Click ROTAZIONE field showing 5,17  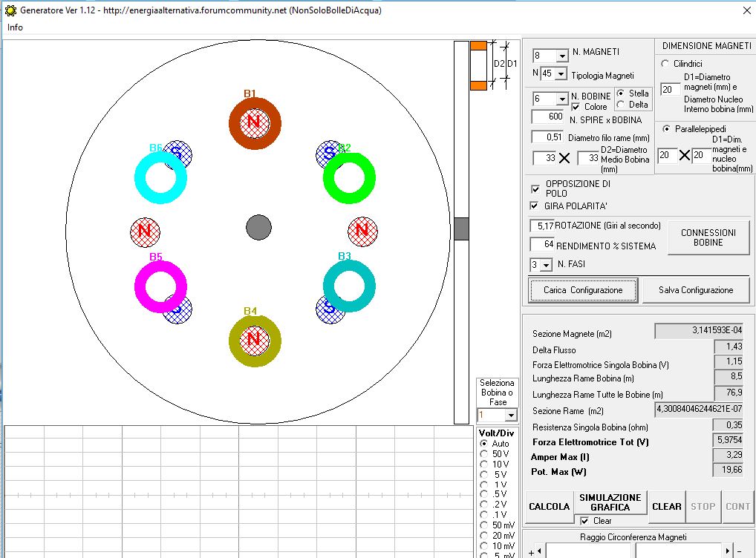[x=542, y=226]
